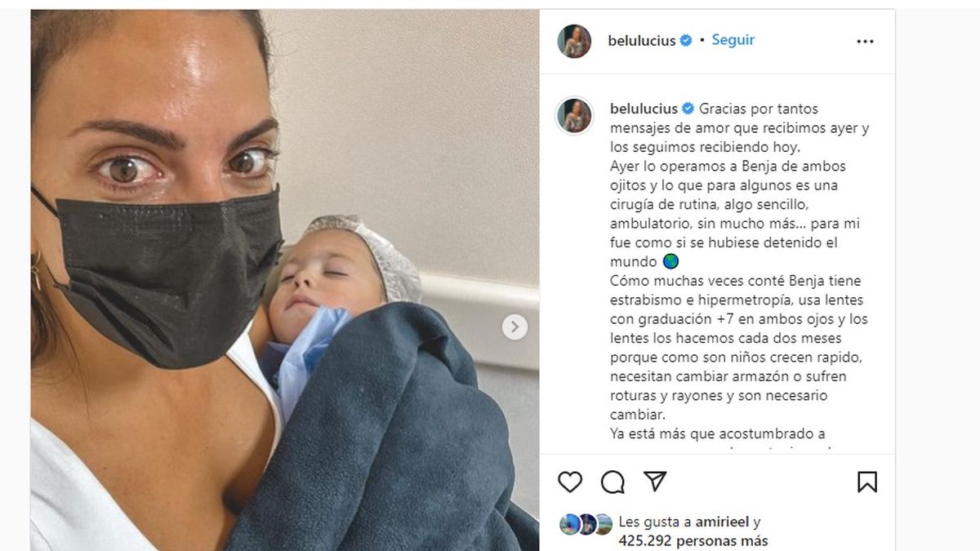The height and width of the screenshot is (551, 980).
Task: Open comments with the speech bubble icon
Action: [x=612, y=482]
